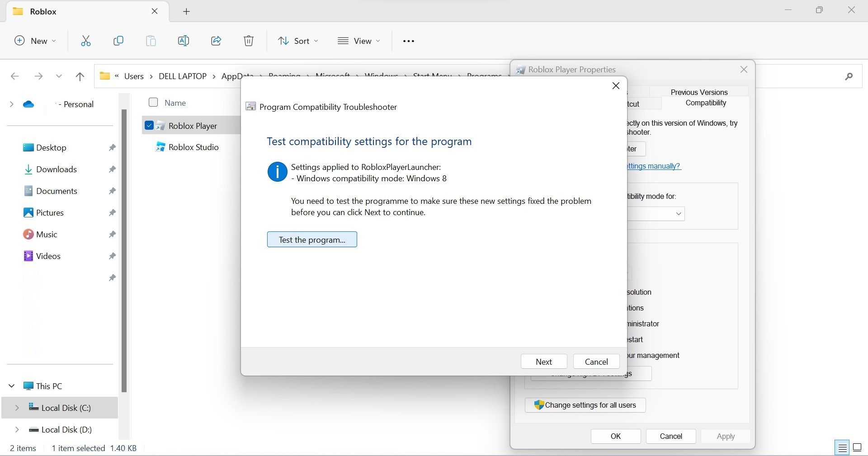Image resolution: width=868 pixels, height=456 pixels.
Task: Open recent locations dropdown chevron
Action: pos(59,76)
